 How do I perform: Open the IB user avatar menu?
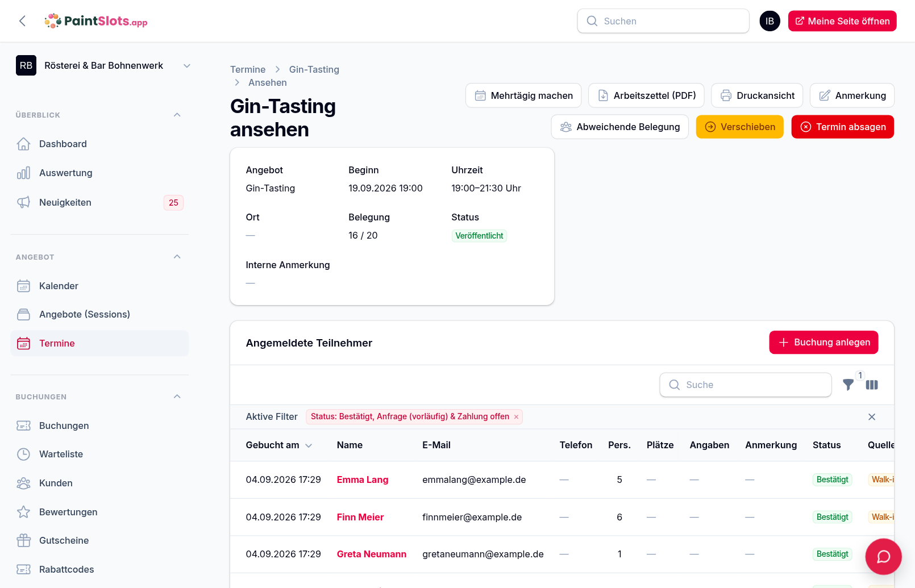(770, 21)
